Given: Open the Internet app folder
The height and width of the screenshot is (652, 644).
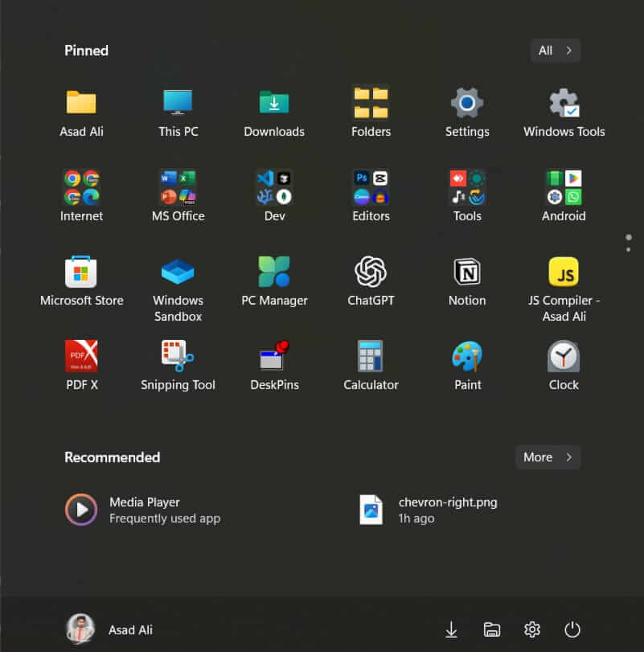Looking at the screenshot, I should (81, 196).
